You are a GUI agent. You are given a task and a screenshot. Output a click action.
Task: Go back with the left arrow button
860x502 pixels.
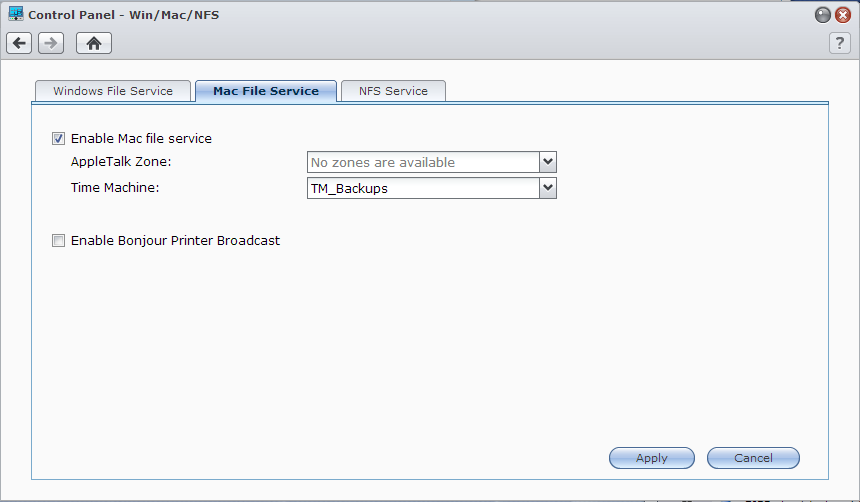coord(19,43)
